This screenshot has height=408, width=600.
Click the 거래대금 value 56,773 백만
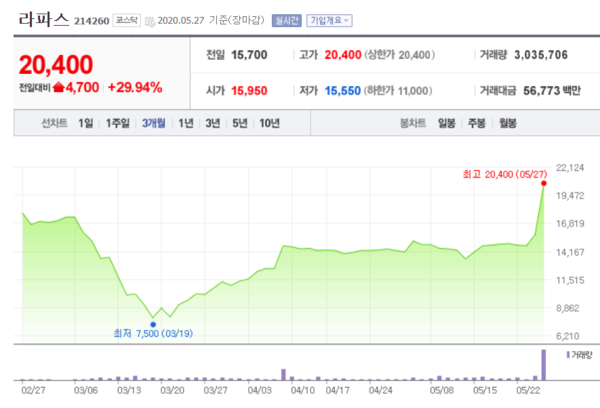[x=552, y=91]
